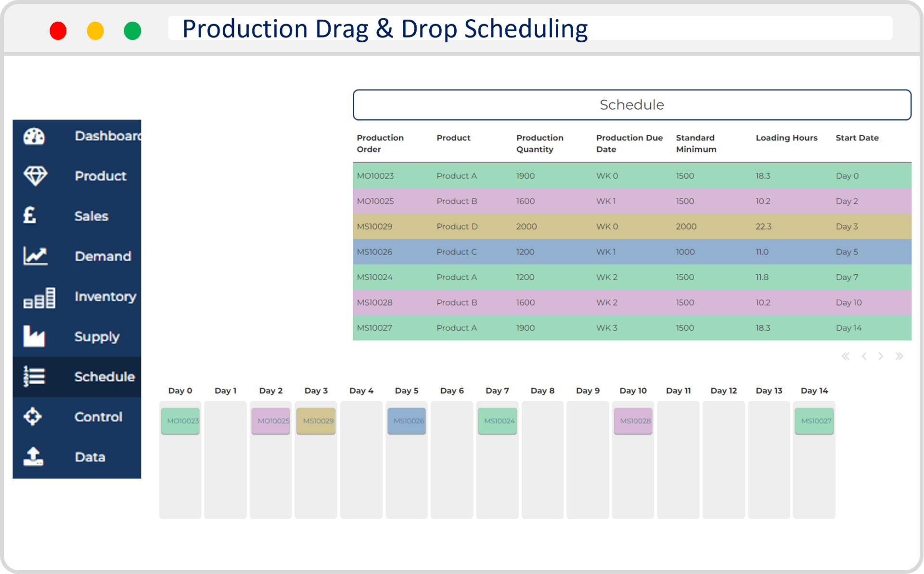Go to the next table page
Screen dimensions: 924x574
pos(881,356)
